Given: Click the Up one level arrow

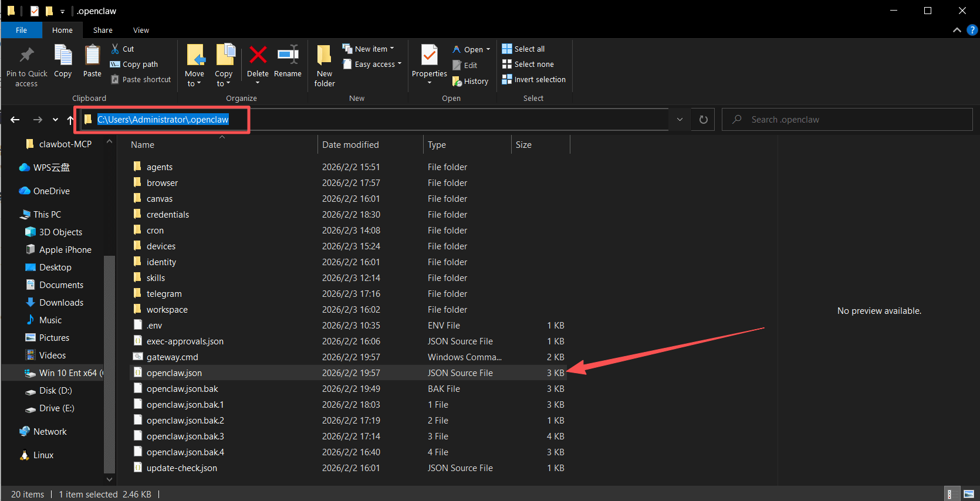Looking at the screenshot, I should pyautogui.click(x=70, y=120).
